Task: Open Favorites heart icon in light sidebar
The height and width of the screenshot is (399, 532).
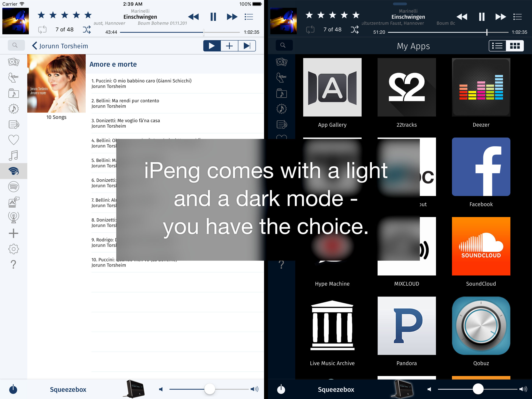Action: (13, 140)
